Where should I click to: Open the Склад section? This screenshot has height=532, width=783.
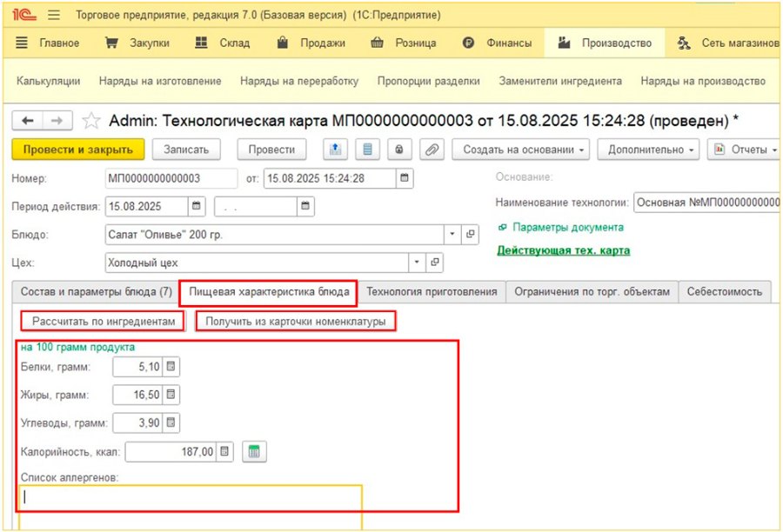(222, 43)
